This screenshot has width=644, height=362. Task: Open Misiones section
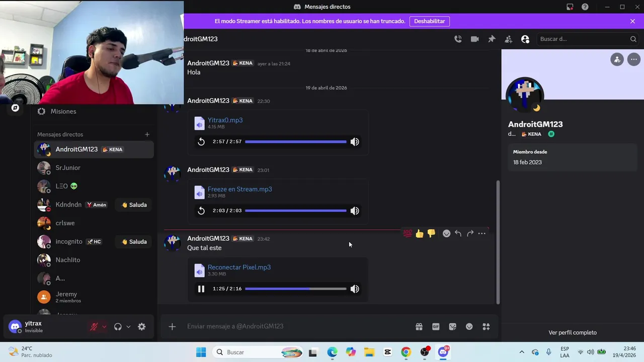click(94, 112)
